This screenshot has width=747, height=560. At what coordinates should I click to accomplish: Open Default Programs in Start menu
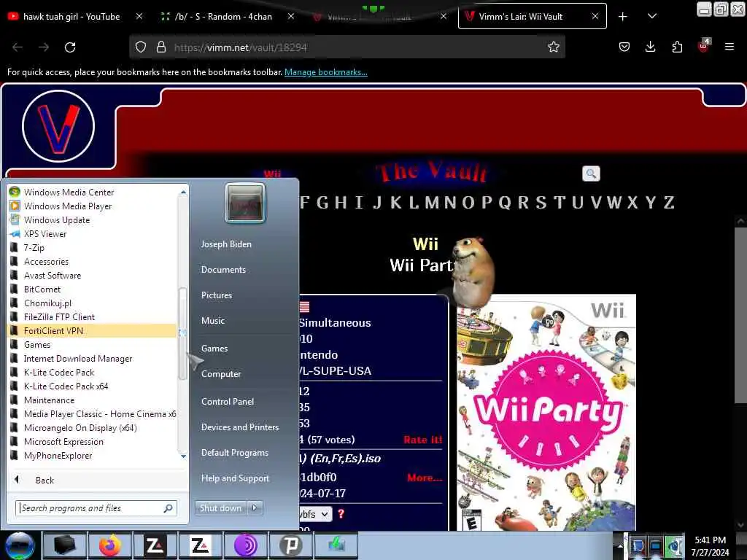pyautogui.click(x=234, y=452)
